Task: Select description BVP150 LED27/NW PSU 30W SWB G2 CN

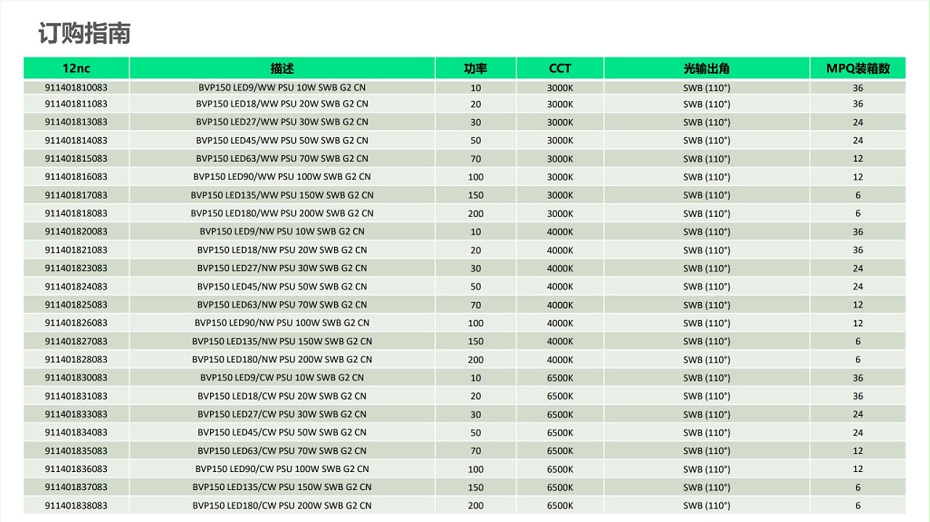Action: (x=282, y=268)
